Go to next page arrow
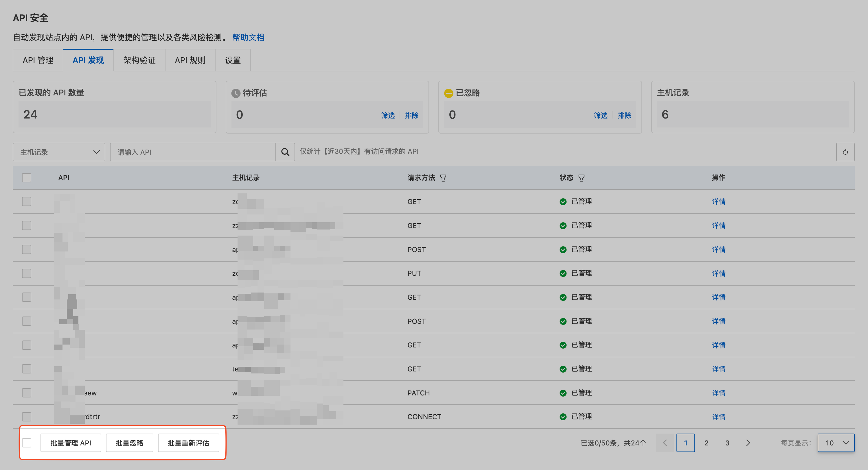868x470 pixels. (x=748, y=443)
